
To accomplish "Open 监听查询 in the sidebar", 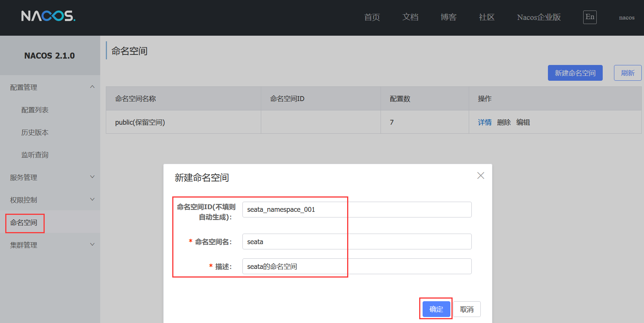I will 35,155.
